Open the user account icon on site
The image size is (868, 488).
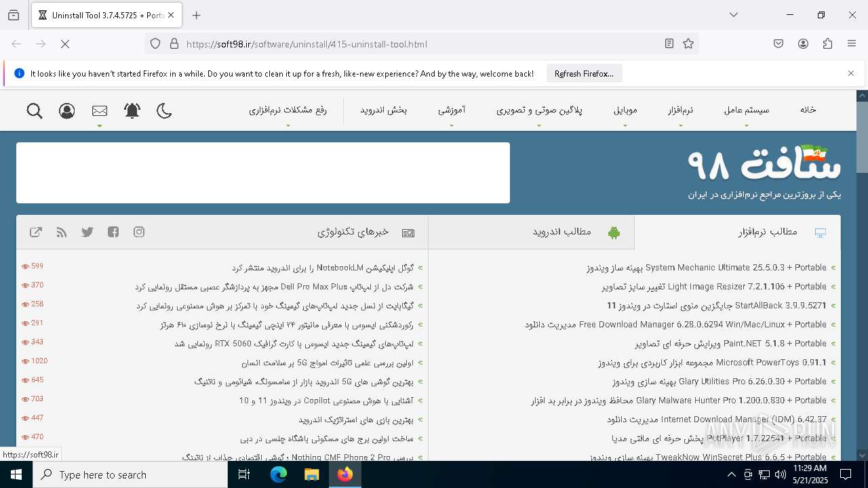[67, 110]
